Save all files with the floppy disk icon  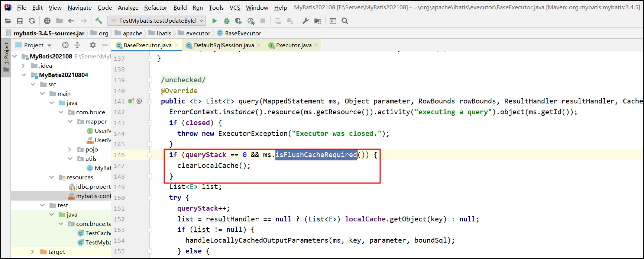20,21
